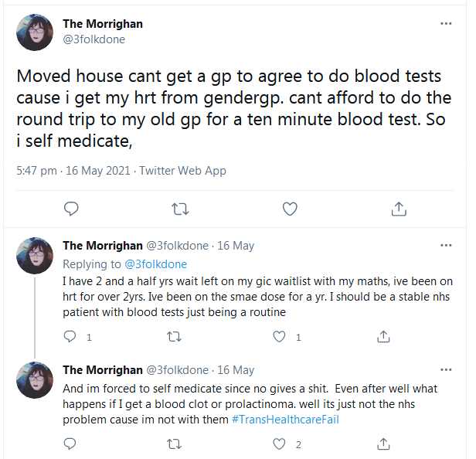Image resolution: width=476 pixels, height=459 pixels.
Task: Open more options menu on main tweet
Action: click(446, 24)
